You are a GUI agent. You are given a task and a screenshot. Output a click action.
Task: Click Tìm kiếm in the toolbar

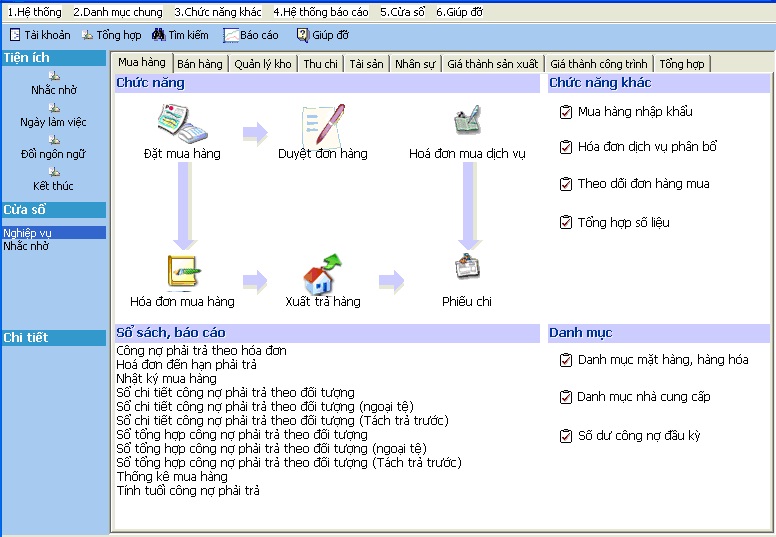tap(180, 35)
